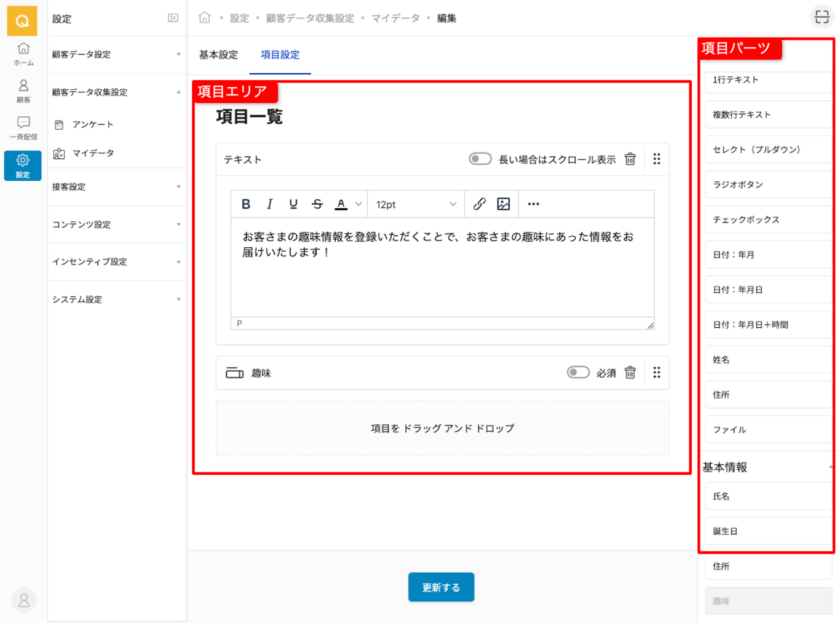Select マイデータ in the sidebar menu
The width and height of the screenshot is (840, 623).
[93, 153]
